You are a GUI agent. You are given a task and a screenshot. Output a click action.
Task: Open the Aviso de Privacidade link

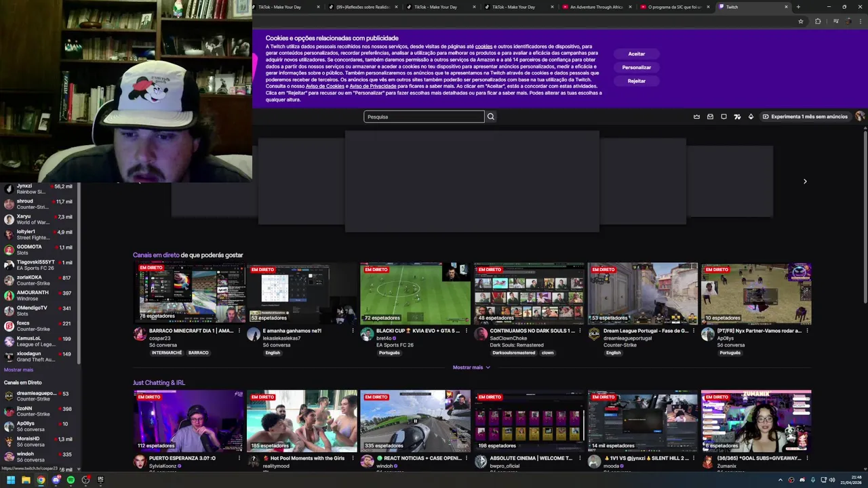tap(373, 86)
